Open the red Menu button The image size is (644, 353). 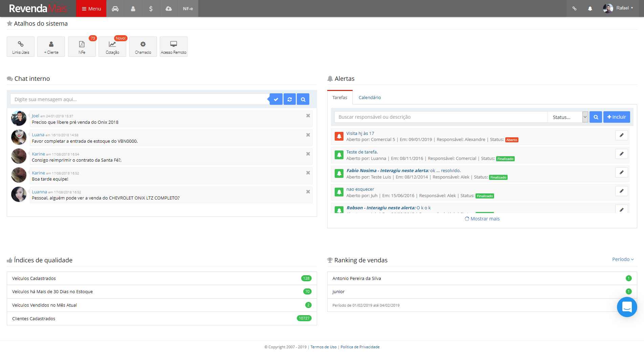(91, 8)
